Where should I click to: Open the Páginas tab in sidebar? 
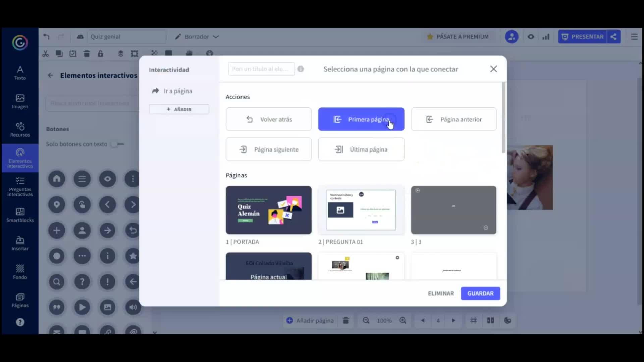[x=20, y=300]
